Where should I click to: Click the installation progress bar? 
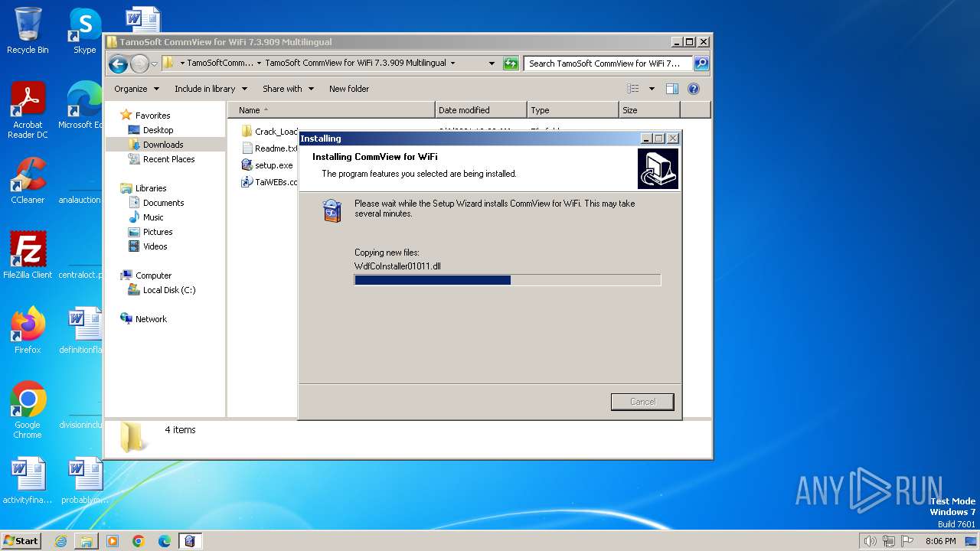[508, 280]
